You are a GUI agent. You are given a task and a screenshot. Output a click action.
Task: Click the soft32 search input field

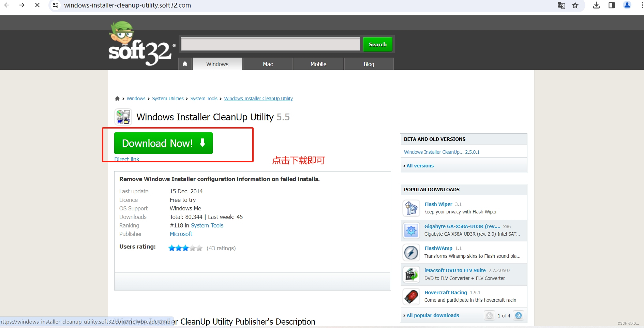(x=270, y=44)
